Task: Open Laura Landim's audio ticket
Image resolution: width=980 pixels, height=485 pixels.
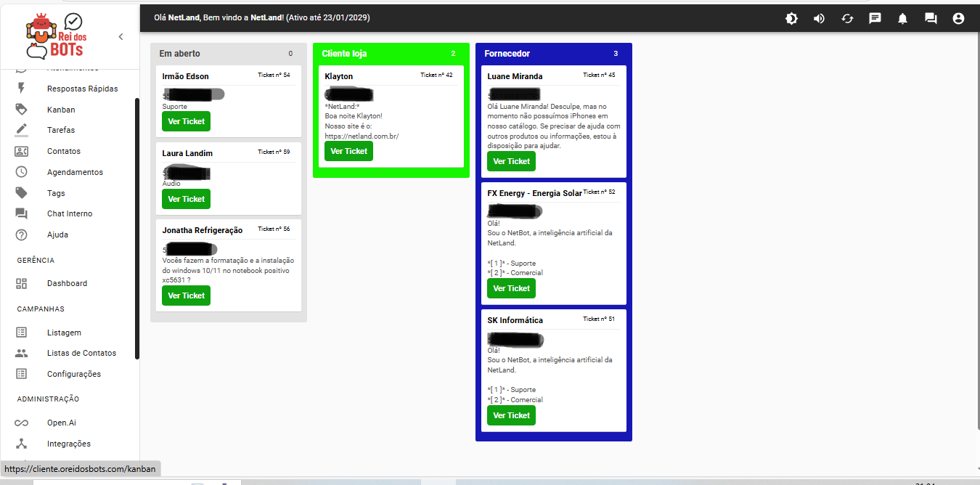Action: [x=186, y=198]
